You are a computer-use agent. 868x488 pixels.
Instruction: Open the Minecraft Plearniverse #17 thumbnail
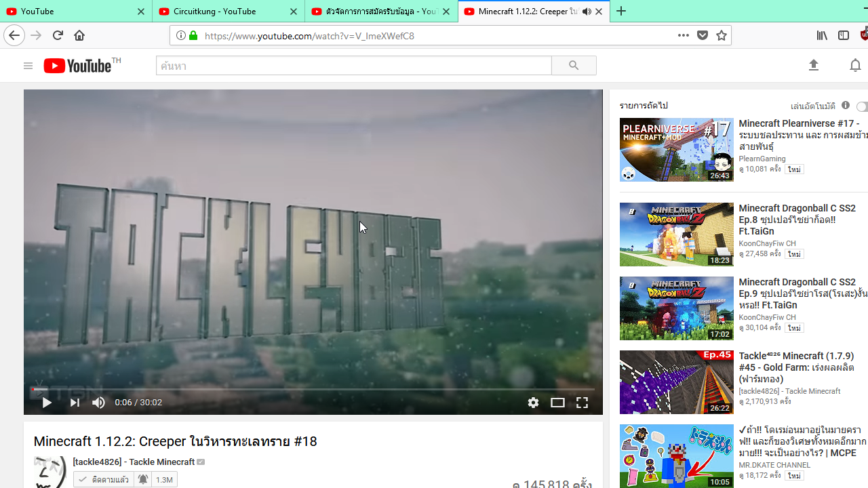pos(676,150)
